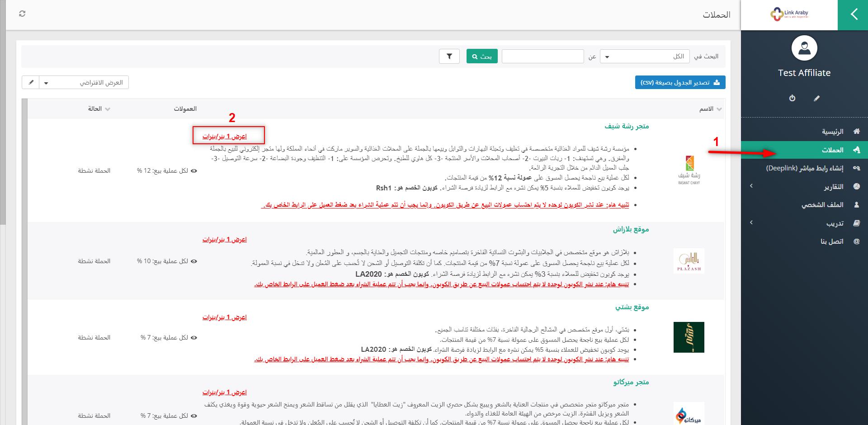Click the user icon beside الملف الشخصي
This screenshot has width=868, height=425.
click(x=856, y=205)
